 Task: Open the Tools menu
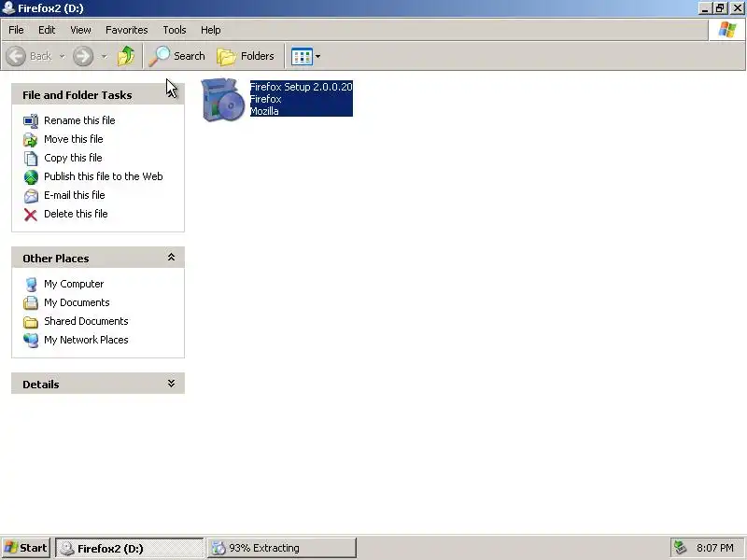[x=175, y=30]
